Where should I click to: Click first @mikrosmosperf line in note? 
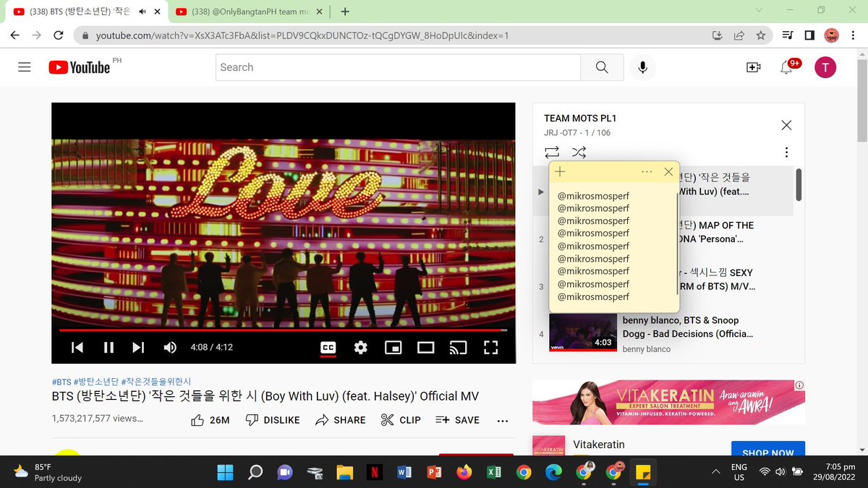tap(593, 196)
